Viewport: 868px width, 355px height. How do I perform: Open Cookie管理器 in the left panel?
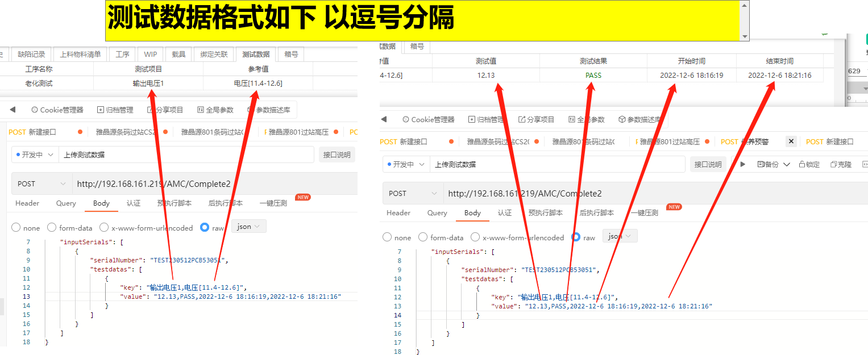click(57, 110)
